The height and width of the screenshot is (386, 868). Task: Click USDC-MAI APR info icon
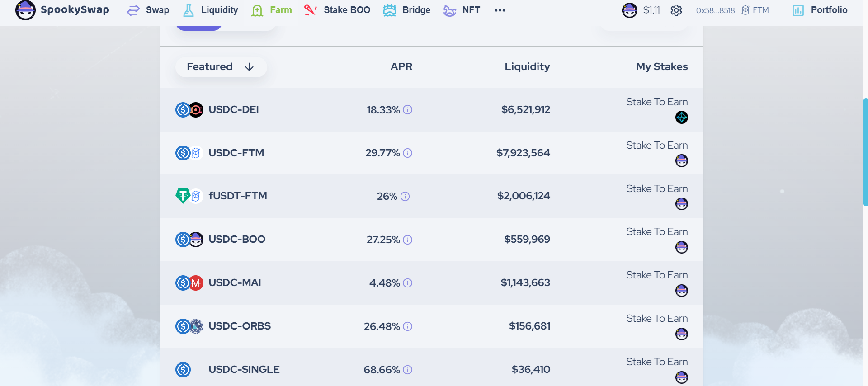[408, 283]
